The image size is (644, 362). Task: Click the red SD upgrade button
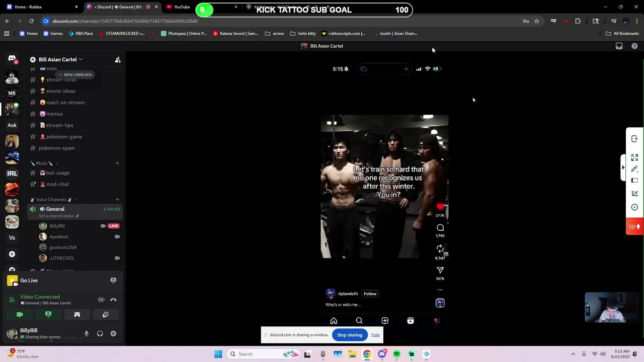coord(634,227)
